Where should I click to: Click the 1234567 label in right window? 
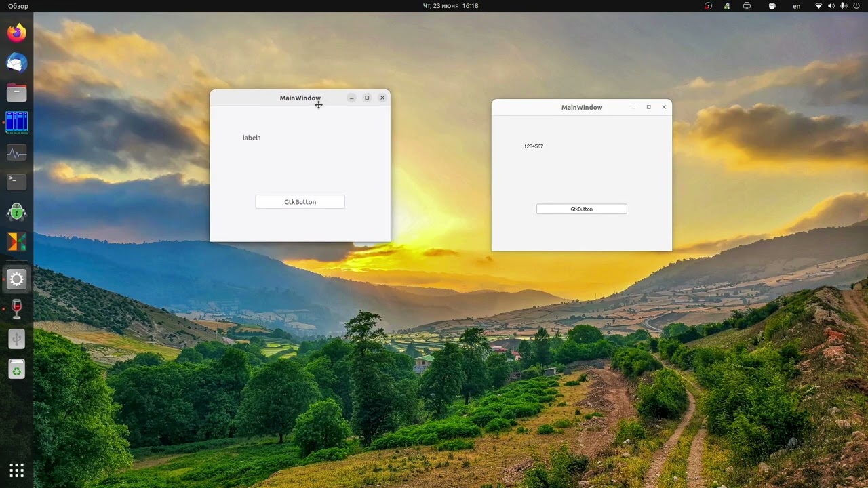(534, 146)
